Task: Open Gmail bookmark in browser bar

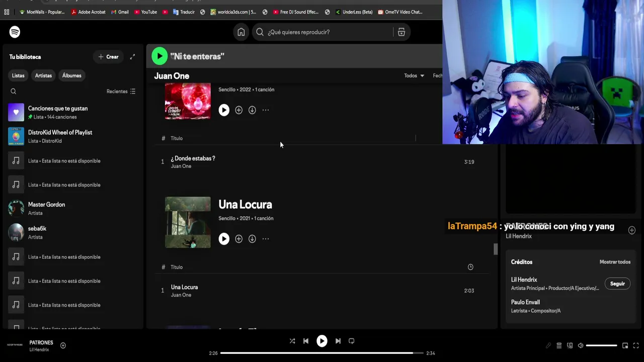Action: 120,12
